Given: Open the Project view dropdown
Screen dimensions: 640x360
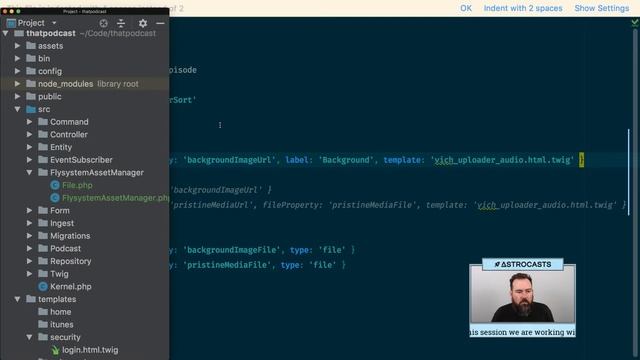Looking at the screenshot, I should [54, 23].
